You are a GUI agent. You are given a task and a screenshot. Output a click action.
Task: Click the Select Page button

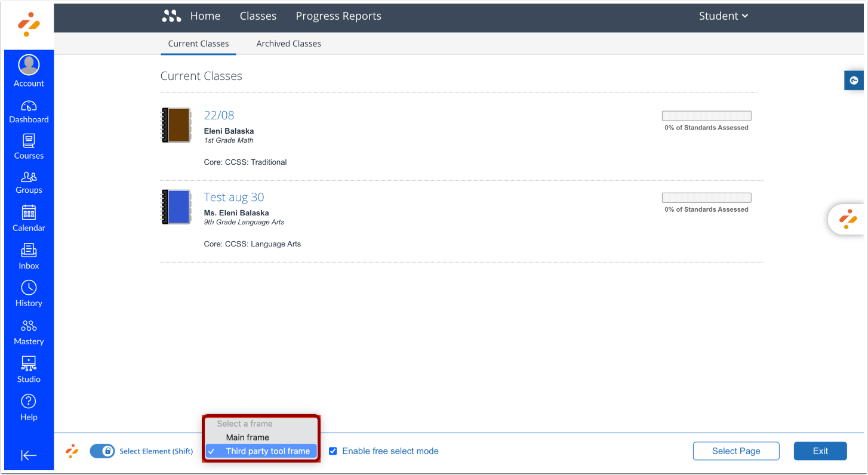(735, 451)
